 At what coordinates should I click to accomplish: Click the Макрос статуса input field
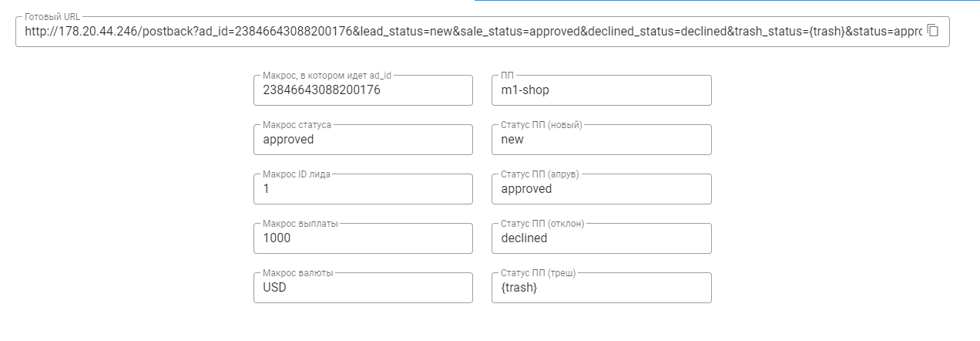coord(363,140)
